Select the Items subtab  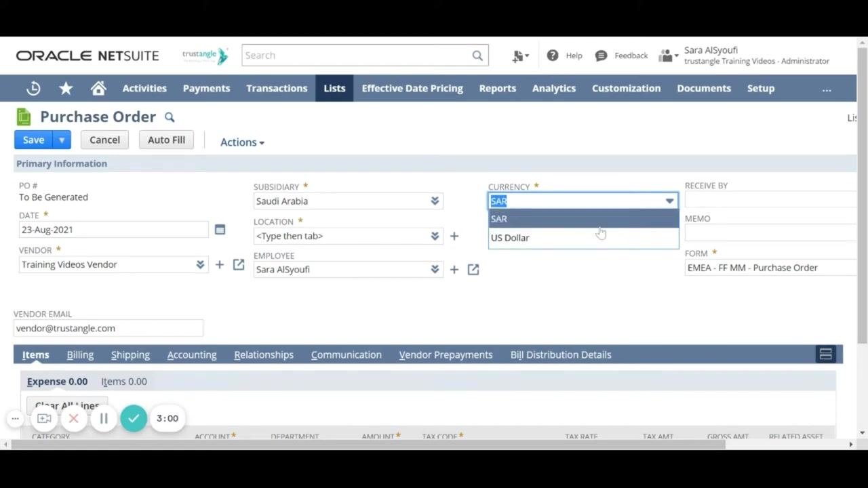35,354
